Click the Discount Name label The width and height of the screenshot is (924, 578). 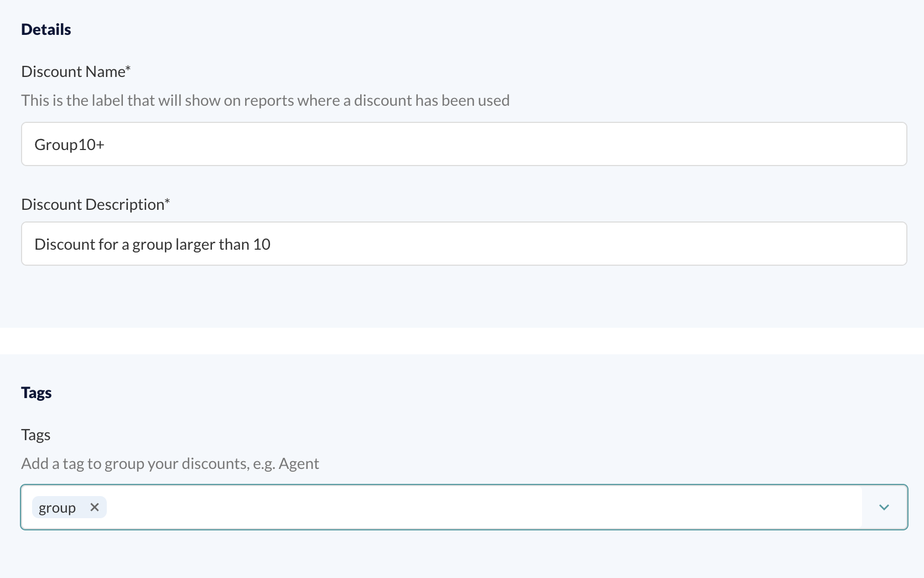point(76,71)
